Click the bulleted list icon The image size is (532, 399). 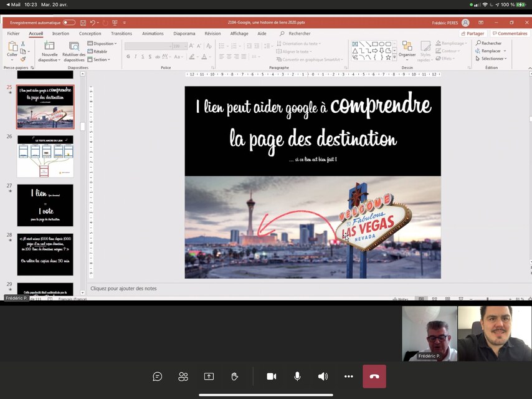(x=222, y=46)
